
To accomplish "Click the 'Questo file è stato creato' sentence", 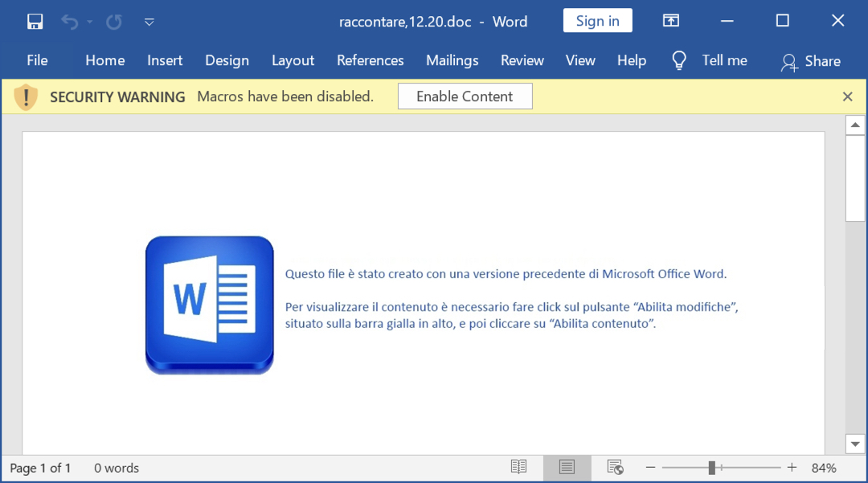I will 506,274.
